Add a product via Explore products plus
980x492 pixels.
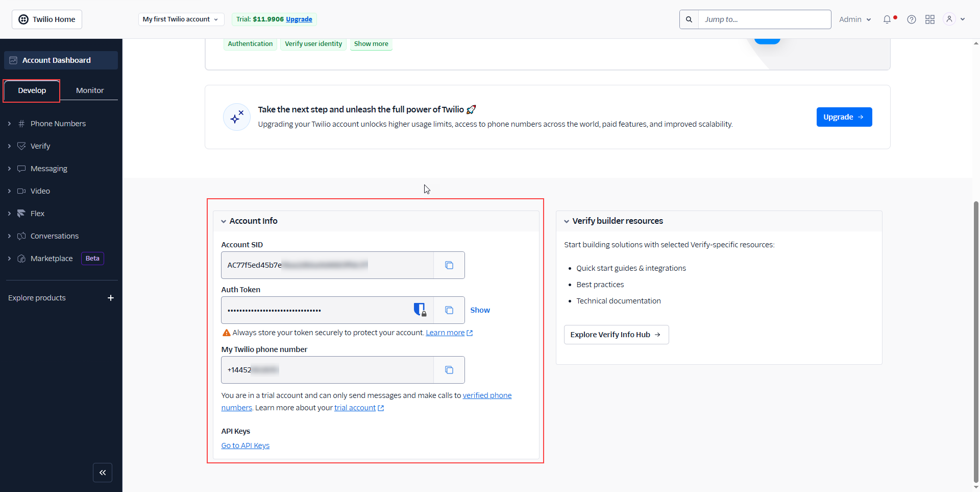(x=111, y=298)
